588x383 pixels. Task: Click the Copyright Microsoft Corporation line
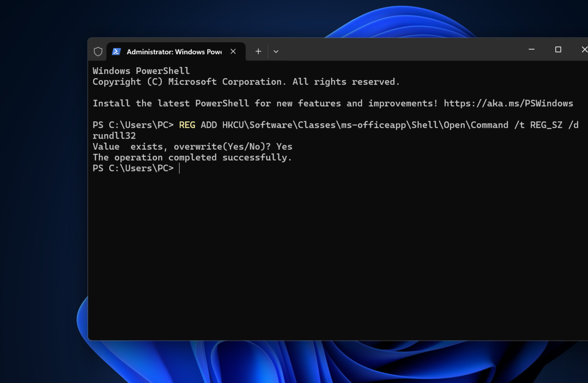pos(246,81)
